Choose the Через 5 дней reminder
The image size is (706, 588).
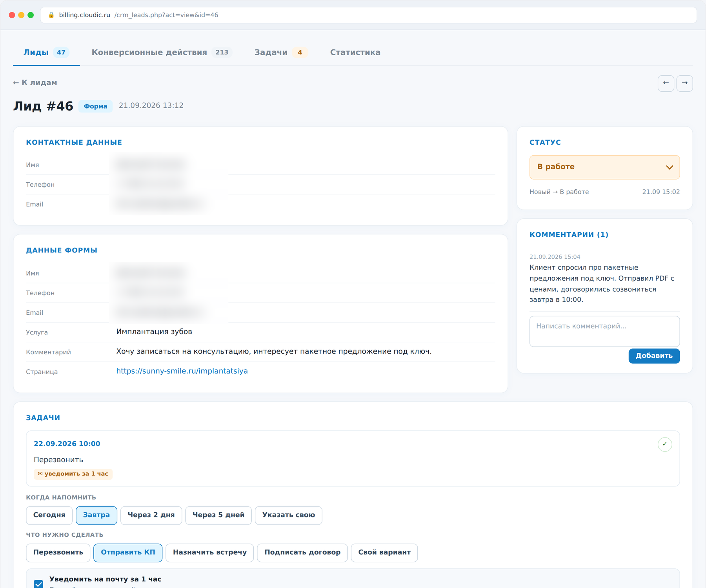point(218,515)
